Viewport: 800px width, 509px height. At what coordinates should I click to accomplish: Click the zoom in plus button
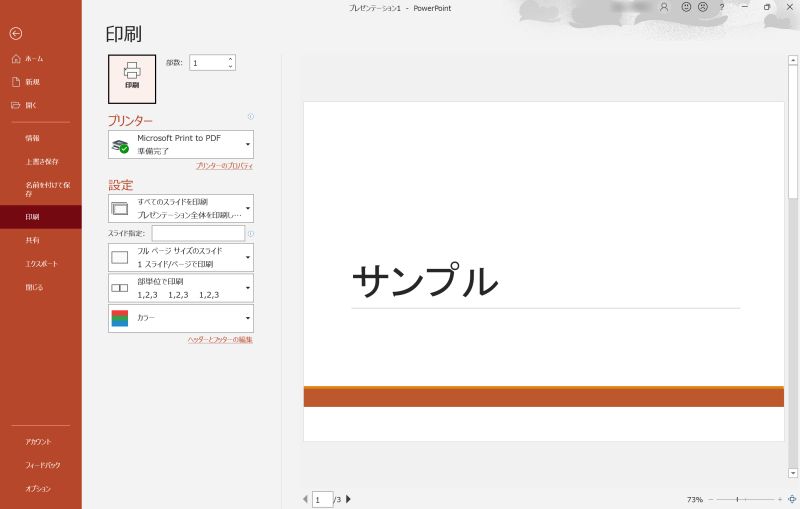point(780,499)
